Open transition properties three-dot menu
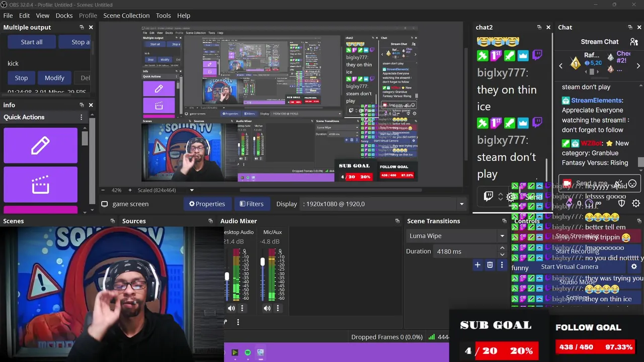644x362 pixels. pyautogui.click(x=501, y=265)
